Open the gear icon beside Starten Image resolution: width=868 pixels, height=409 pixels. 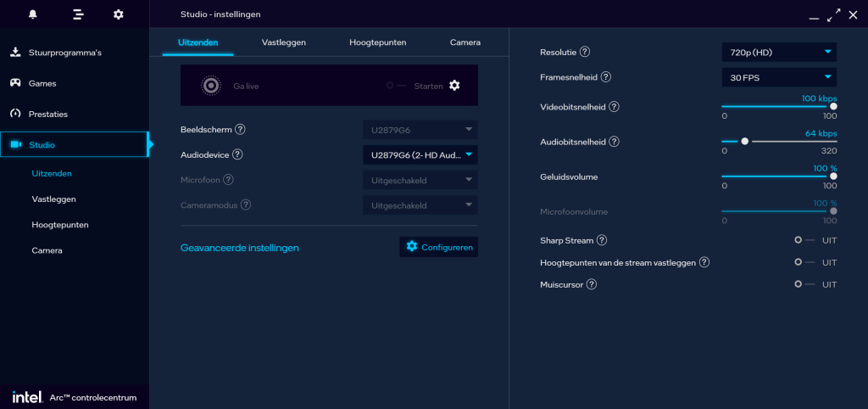[x=454, y=86]
